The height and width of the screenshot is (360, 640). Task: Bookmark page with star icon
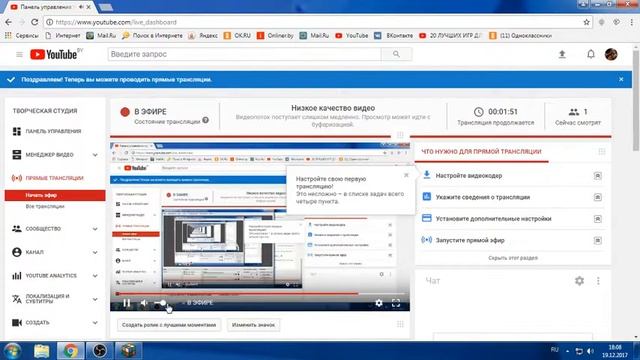[586, 22]
